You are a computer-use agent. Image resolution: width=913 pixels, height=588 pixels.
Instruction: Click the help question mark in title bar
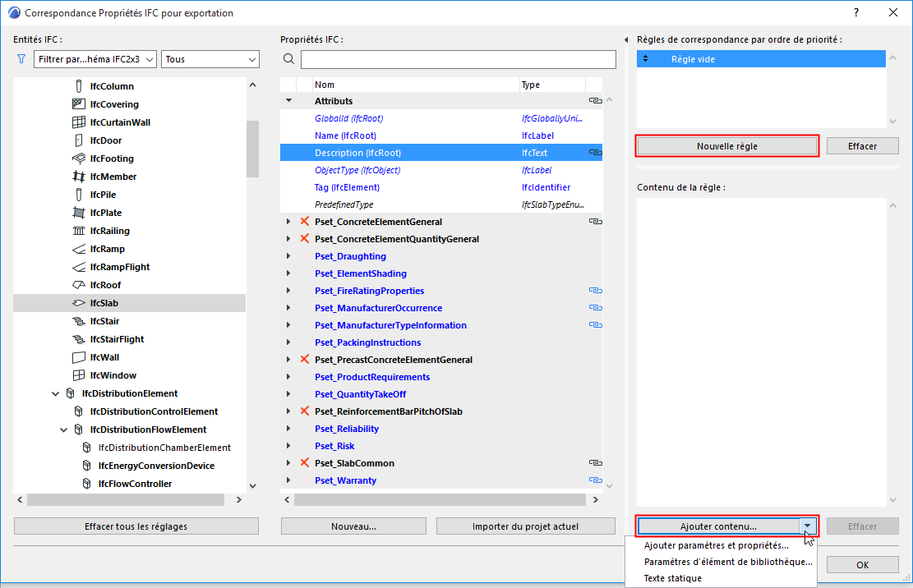pyautogui.click(x=856, y=13)
